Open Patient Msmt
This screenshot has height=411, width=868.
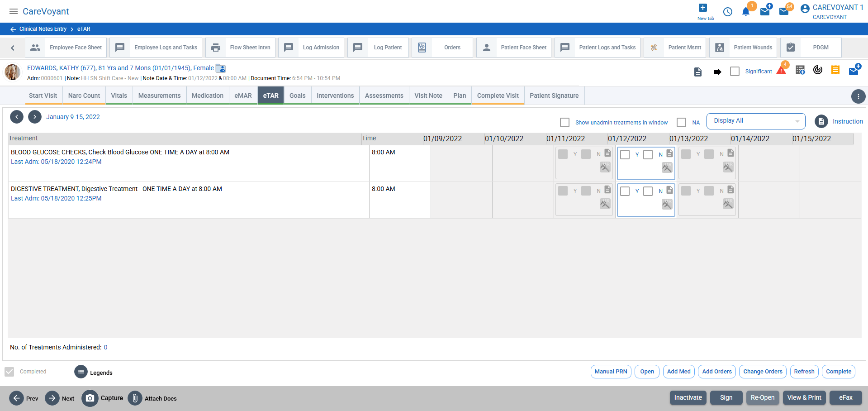675,48
